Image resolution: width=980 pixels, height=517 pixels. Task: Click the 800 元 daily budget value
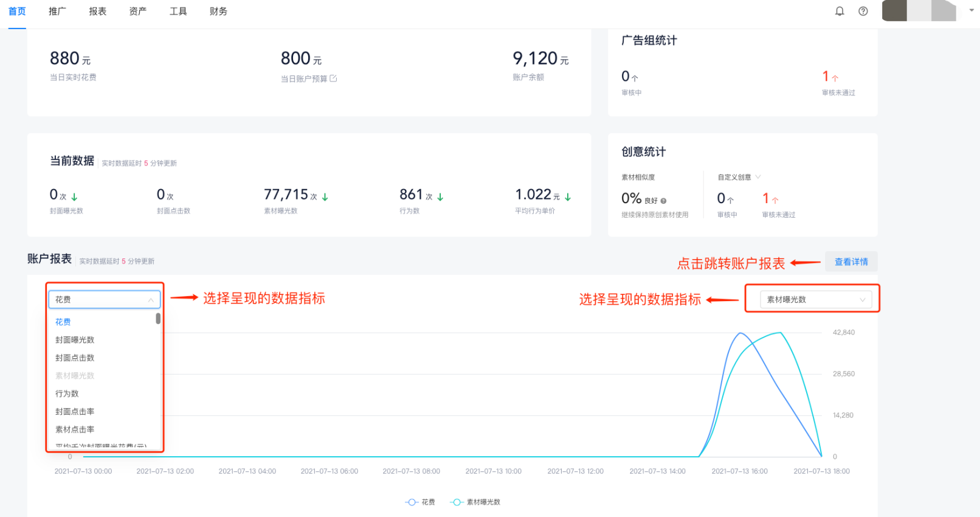301,58
